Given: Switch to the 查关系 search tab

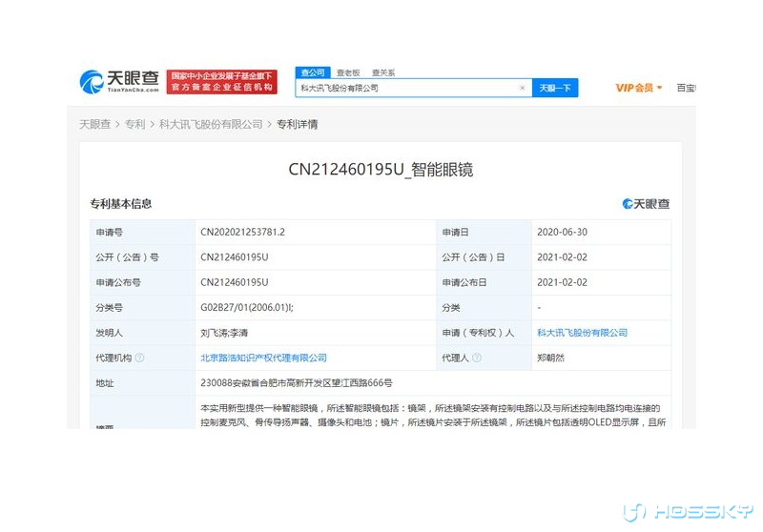Looking at the screenshot, I should [x=383, y=73].
